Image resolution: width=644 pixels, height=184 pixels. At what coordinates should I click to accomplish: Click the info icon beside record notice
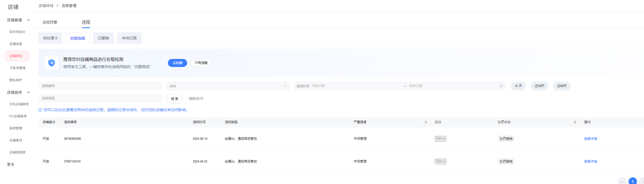pyautogui.click(x=40, y=110)
